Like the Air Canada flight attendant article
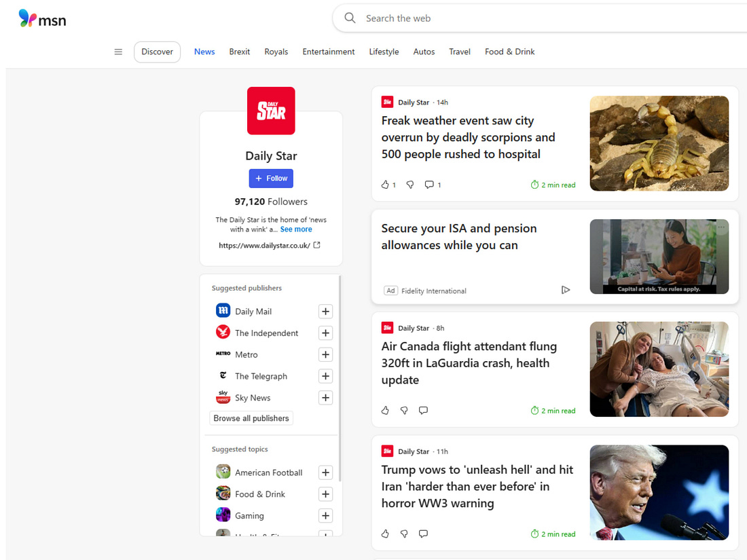The image size is (747, 560). coord(385,411)
